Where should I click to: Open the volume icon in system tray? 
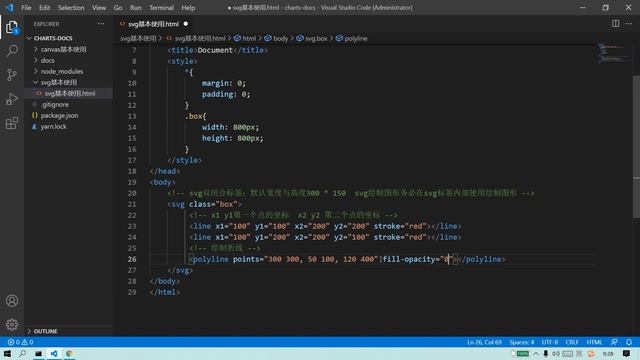pos(556,354)
